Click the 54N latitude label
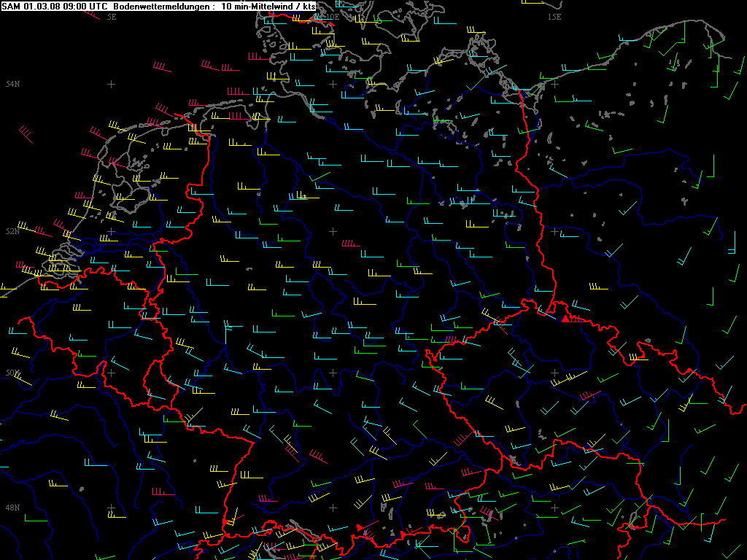The height and width of the screenshot is (560, 747). click(12, 85)
